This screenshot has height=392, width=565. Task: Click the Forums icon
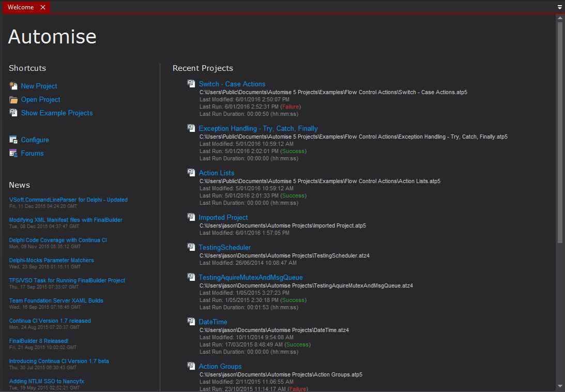point(13,153)
